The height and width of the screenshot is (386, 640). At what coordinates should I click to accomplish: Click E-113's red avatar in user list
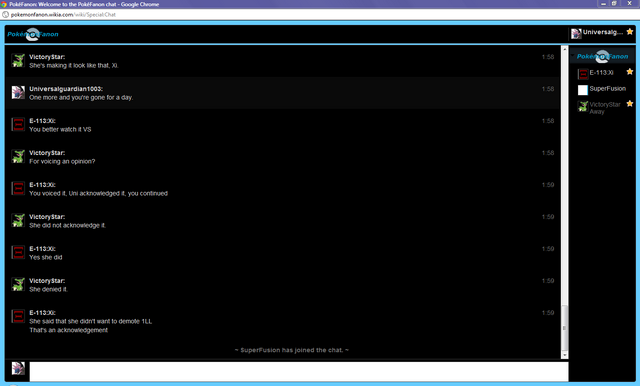click(x=583, y=74)
